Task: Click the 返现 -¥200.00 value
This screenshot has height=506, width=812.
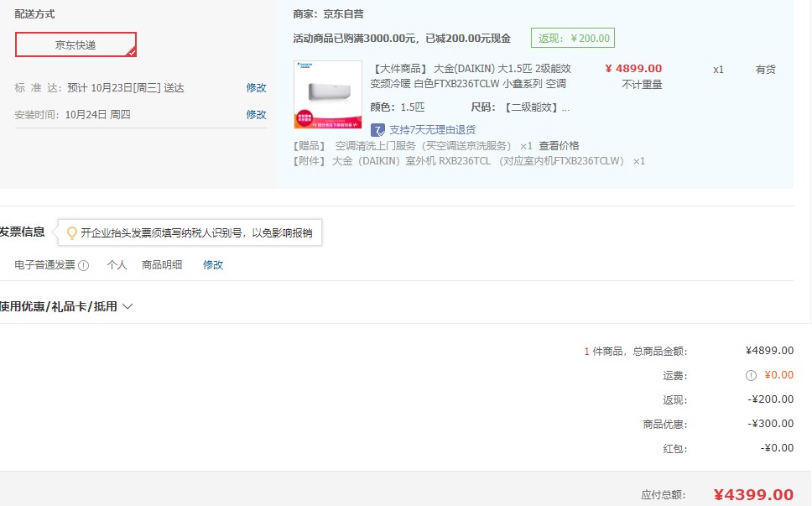Action: [x=771, y=399]
